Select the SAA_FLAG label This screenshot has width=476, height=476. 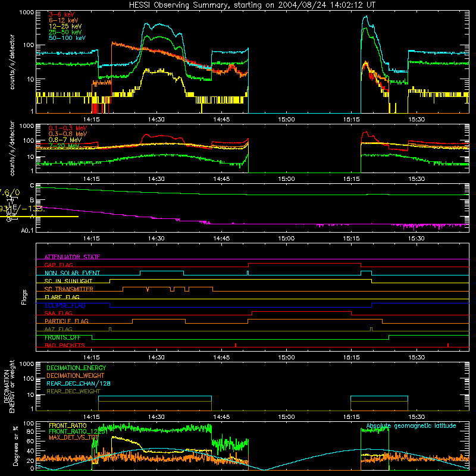point(58,313)
